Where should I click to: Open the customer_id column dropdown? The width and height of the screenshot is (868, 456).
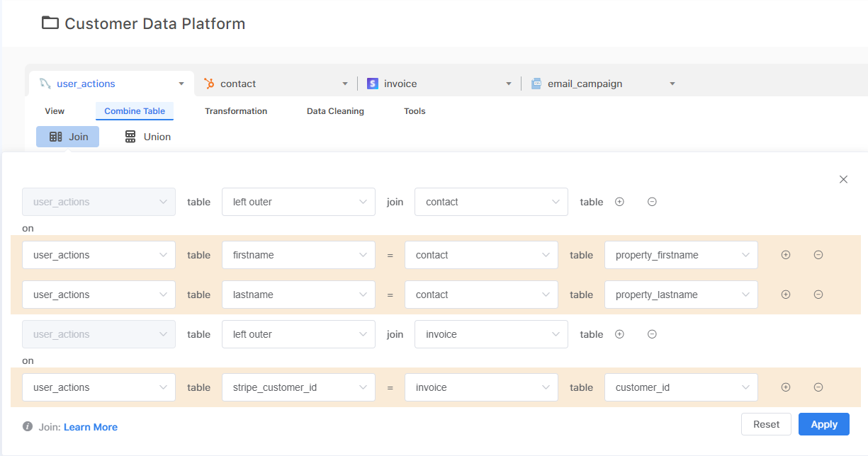pos(681,387)
